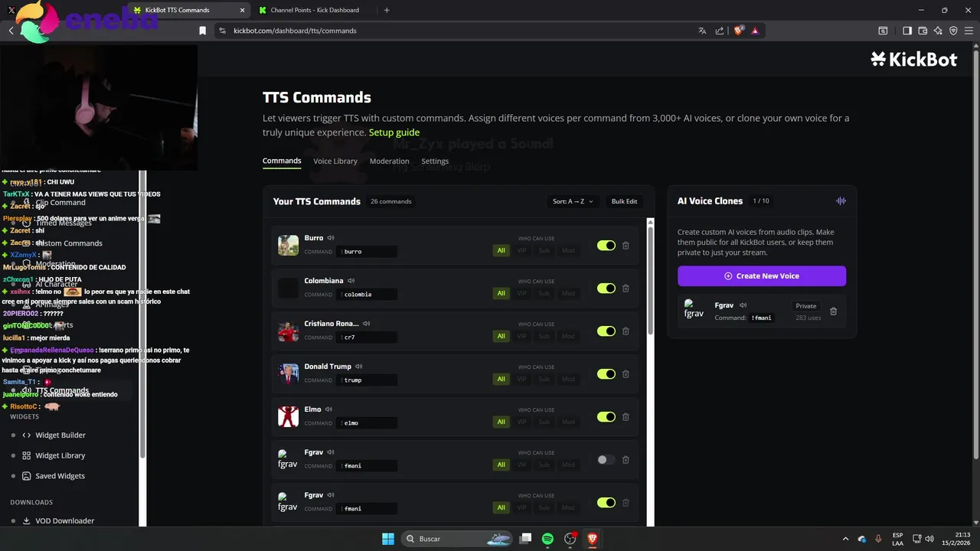Screen dimensions: 980x551
Task: Disable the Elmo command toggle
Action: point(606,417)
